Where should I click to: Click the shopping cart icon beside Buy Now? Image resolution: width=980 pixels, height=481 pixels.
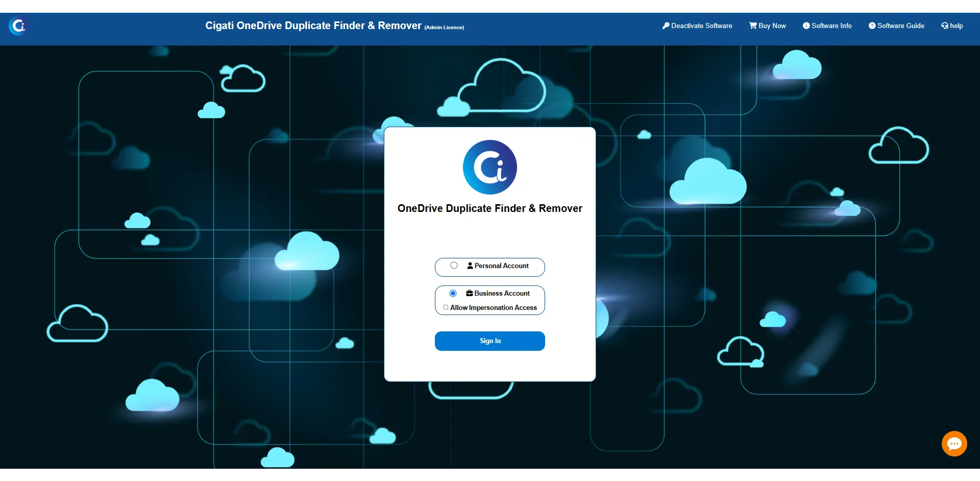click(x=753, y=26)
